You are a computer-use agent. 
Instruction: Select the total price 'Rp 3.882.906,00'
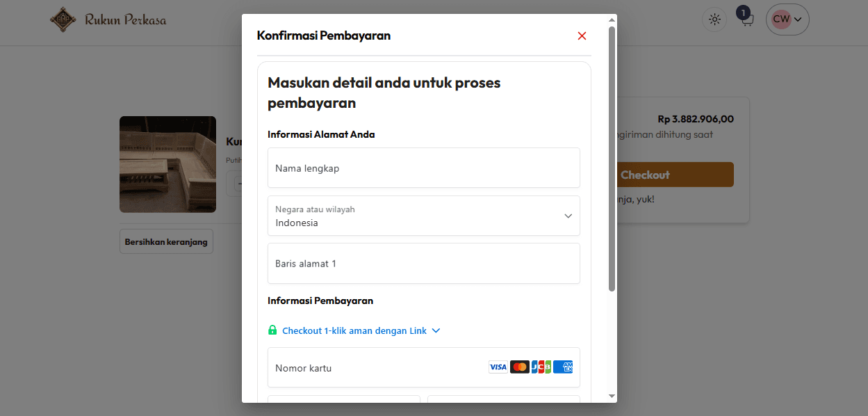pyautogui.click(x=696, y=119)
